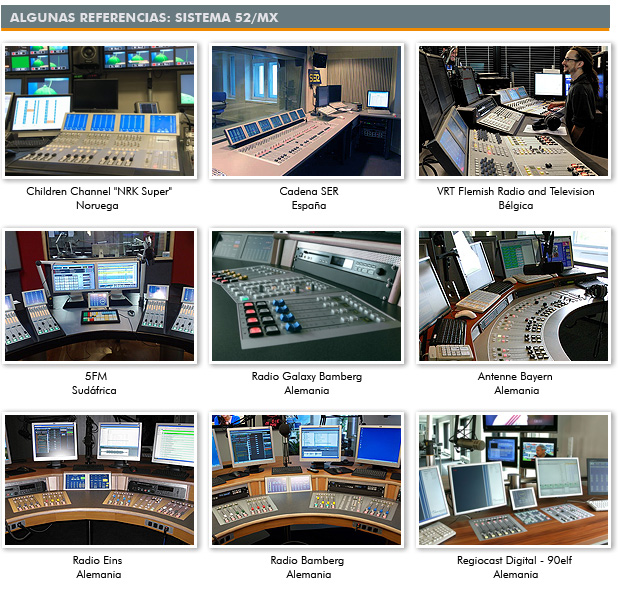Click the 'Regiocast Digital - 90elf' caption
This screenshot has width=620, height=590.
pos(515,561)
